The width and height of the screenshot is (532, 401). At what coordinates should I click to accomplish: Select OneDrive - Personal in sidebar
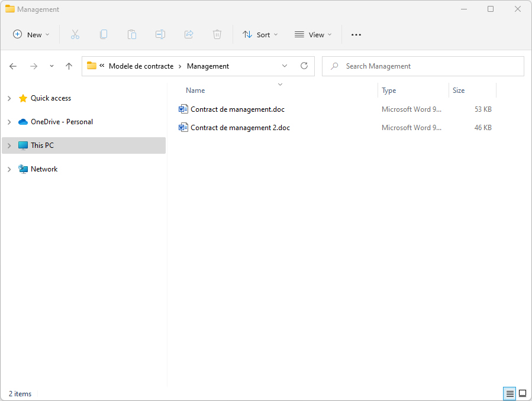pos(62,122)
